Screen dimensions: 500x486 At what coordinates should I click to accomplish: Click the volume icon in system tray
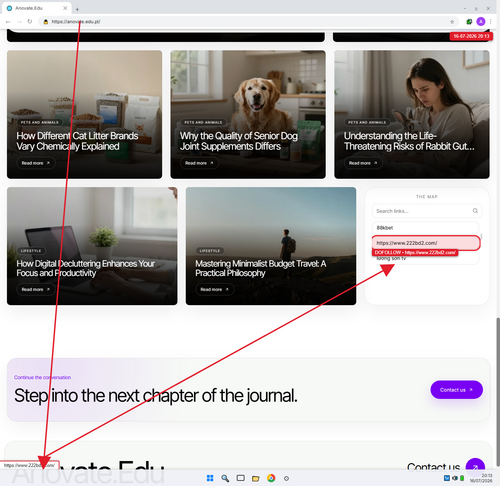(x=455, y=478)
